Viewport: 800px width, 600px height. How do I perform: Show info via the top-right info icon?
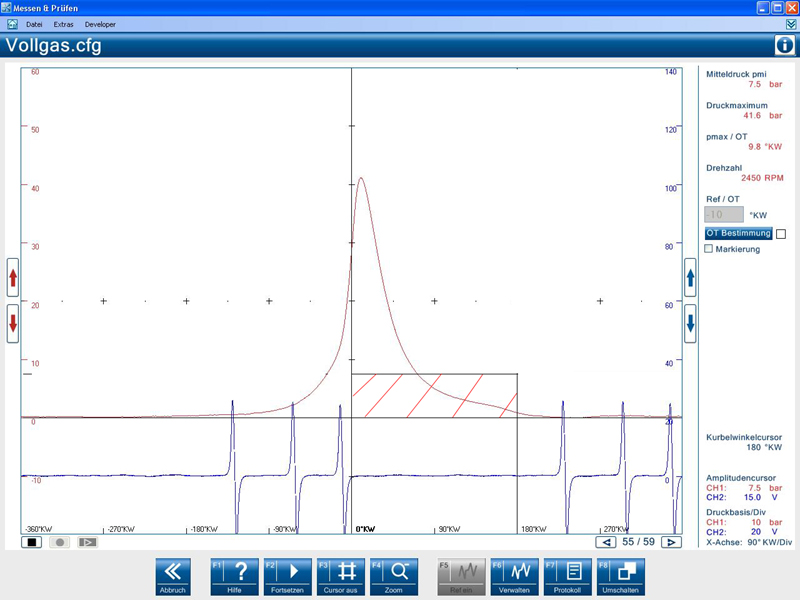(x=785, y=45)
